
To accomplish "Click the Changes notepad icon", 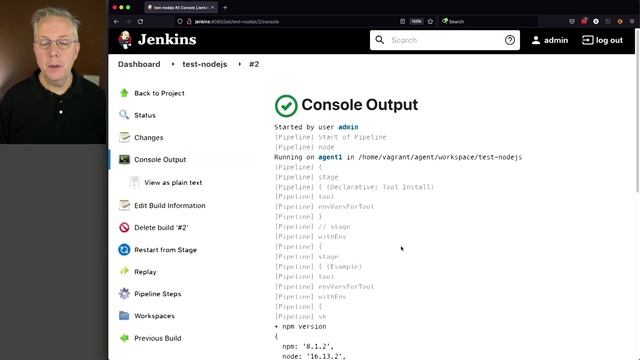I will [124, 137].
